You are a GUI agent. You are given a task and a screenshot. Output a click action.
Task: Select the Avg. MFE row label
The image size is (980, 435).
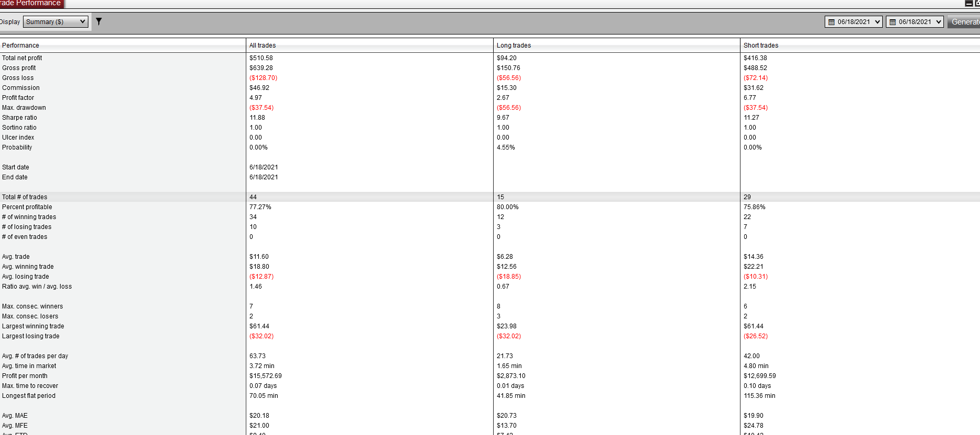(x=15, y=426)
